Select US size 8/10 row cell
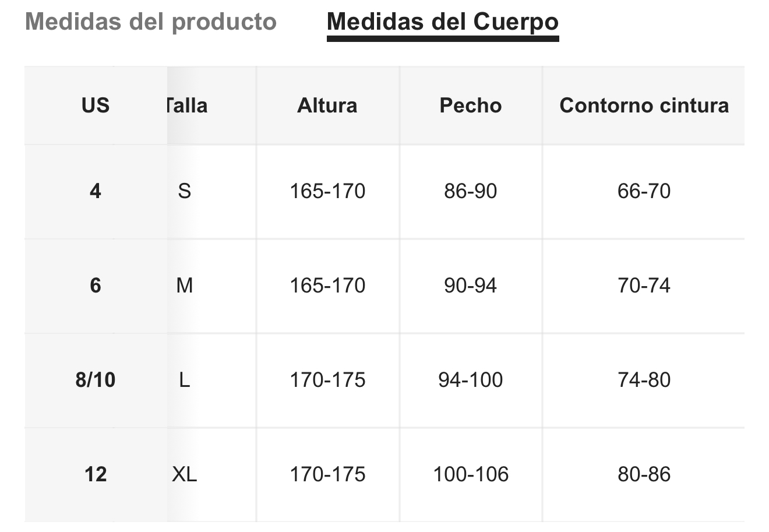The width and height of the screenshot is (769, 532). click(96, 380)
